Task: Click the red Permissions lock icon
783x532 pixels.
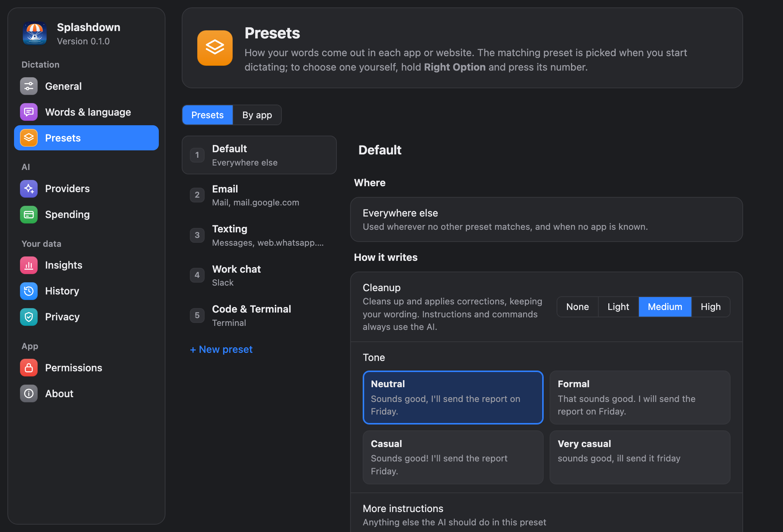Action: click(29, 368)
